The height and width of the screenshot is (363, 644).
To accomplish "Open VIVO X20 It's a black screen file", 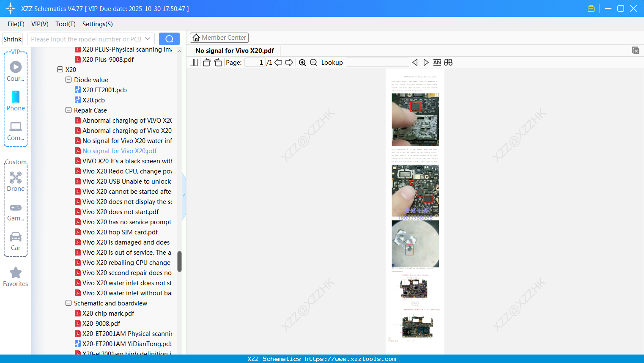I will tap(127, 161).
